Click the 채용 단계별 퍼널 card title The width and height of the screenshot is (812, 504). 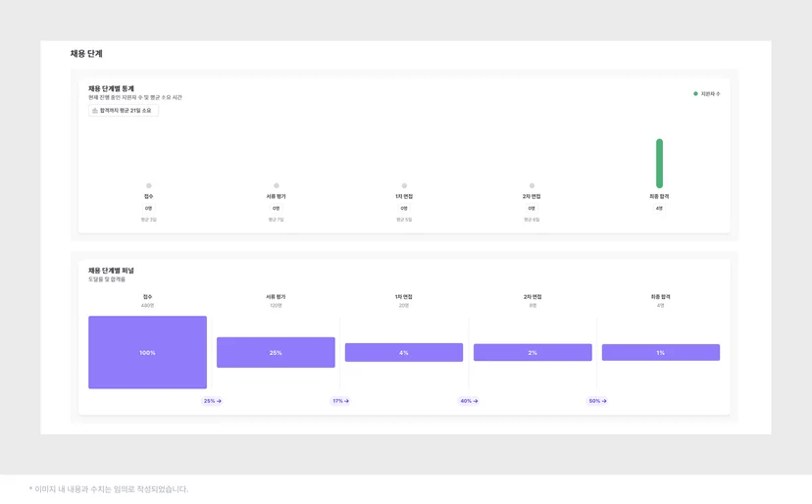coord(111,271)
